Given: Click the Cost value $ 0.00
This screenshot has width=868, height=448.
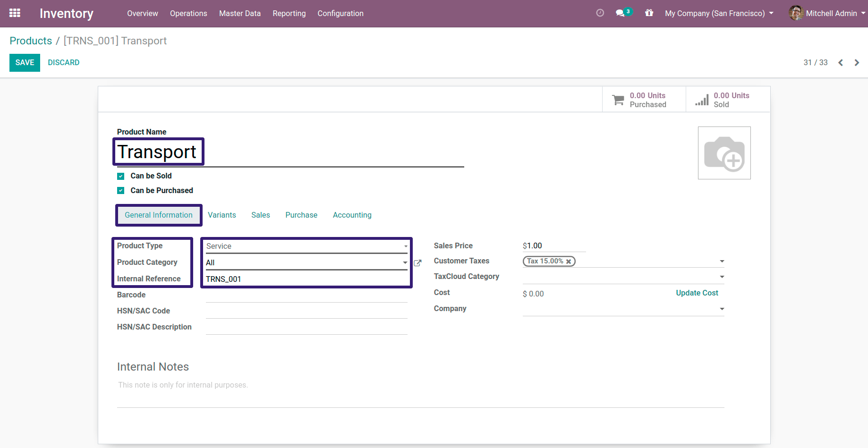Looking at the screenshot, I should coord(534,294).
